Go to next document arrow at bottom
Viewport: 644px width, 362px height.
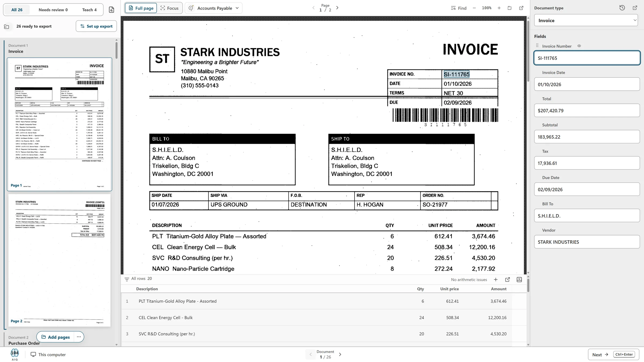340,354
